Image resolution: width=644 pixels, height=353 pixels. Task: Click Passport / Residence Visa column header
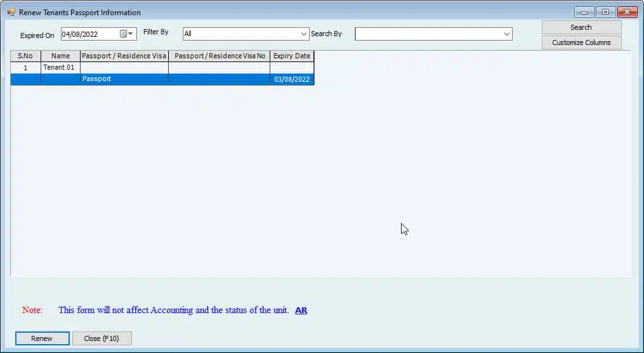click(x=124, y=56)
